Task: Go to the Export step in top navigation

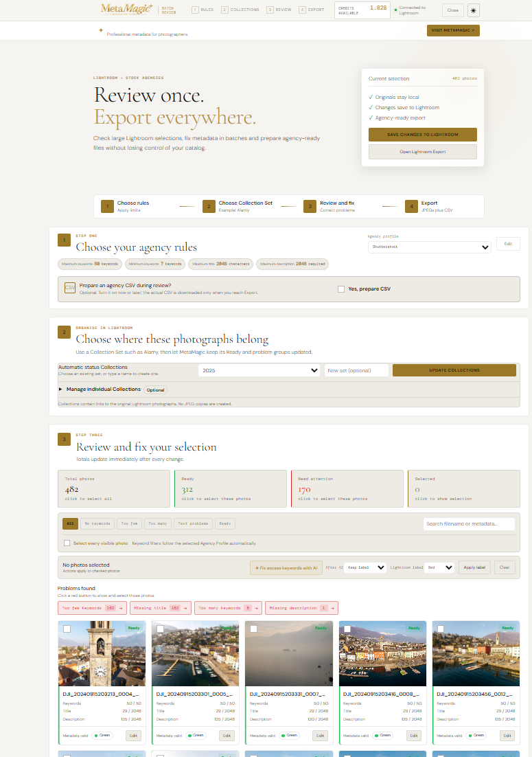Action: coord(312,10)
